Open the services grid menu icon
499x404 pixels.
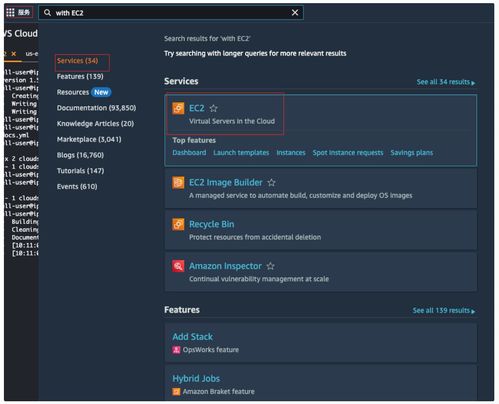coord(10,13)
